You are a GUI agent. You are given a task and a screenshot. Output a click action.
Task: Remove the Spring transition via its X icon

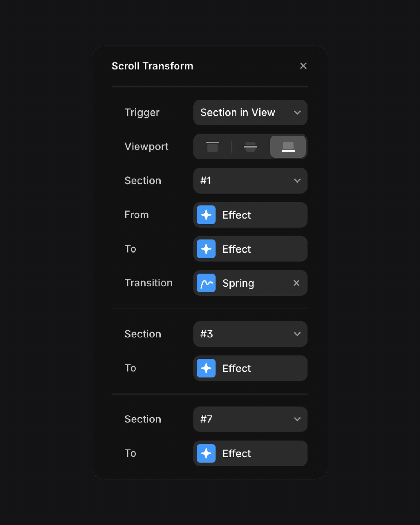tap(296, 283)
